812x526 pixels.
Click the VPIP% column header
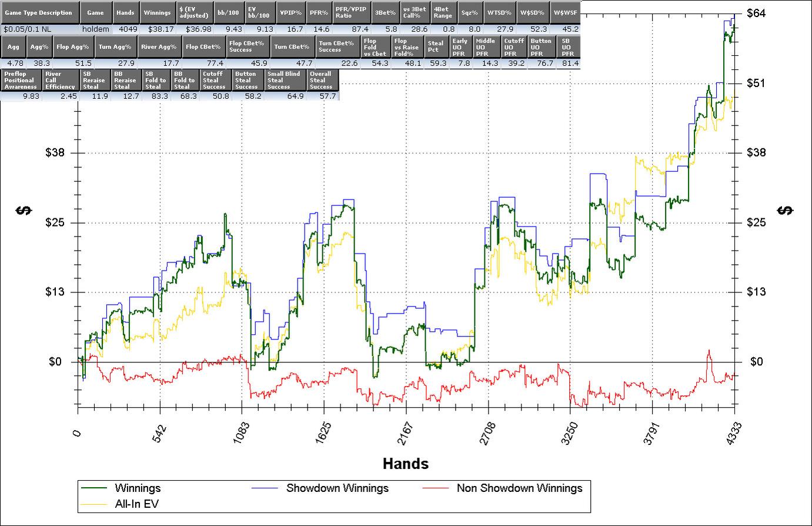coord(291,12)
